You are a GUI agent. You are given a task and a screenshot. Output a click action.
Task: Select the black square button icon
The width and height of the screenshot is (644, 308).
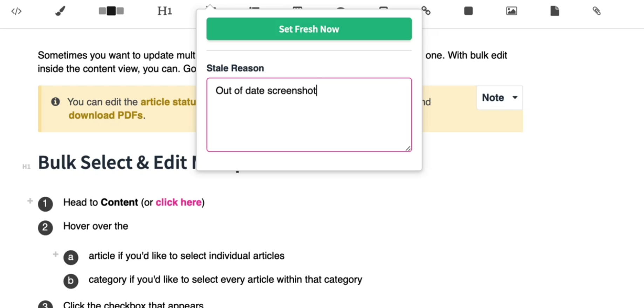[x=468, y=11]
